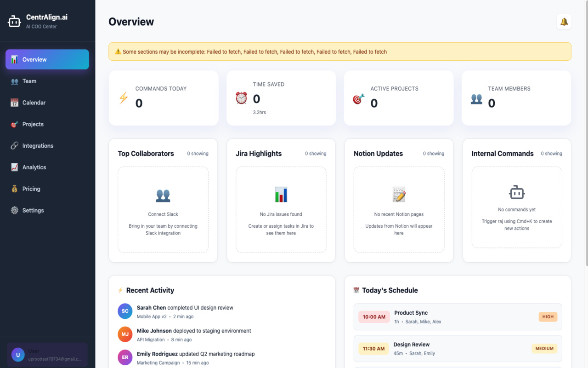The image size is (588, 368).
Task: Click the ER avatar for Emily Rodriguez
Action: (125, 357)
